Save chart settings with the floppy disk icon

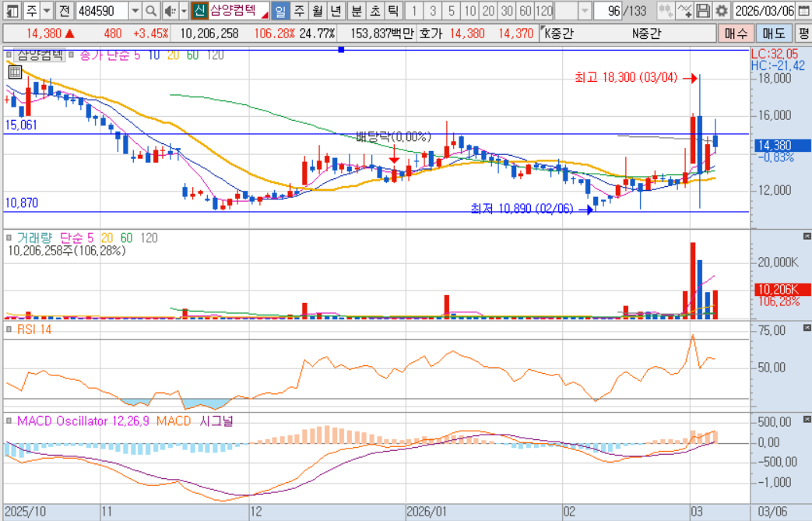click(x=703, y=10)
